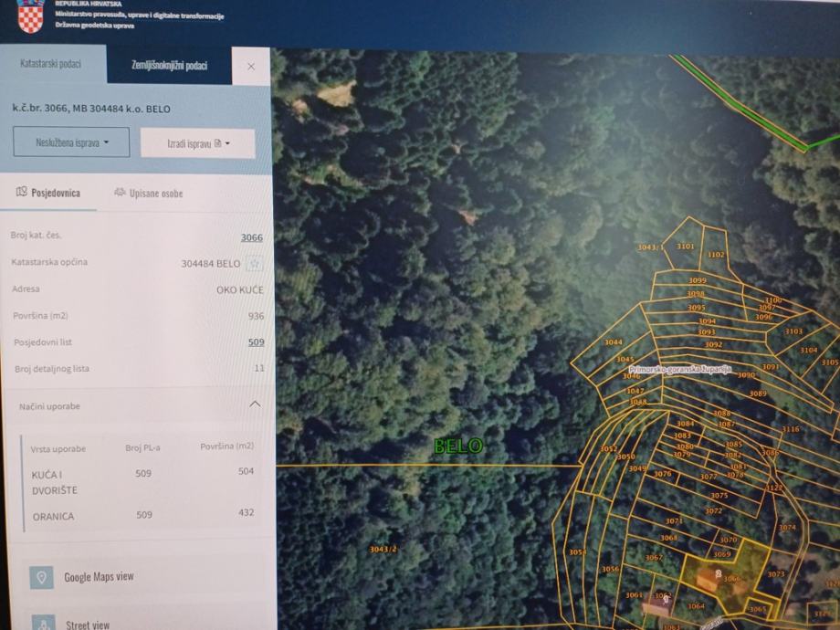Click the map icon beside Posjedovnica
Screen dimensions: 840x630
[22, 193]
